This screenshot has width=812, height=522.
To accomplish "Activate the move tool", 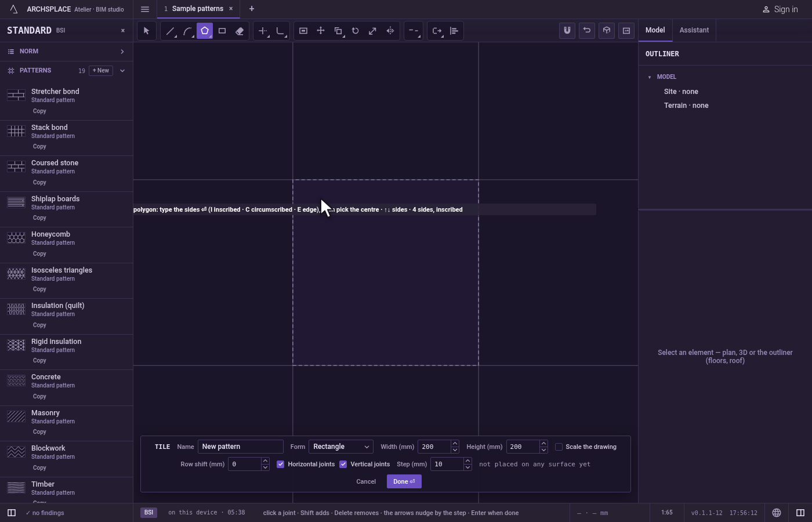I will [x=321, y=31].
